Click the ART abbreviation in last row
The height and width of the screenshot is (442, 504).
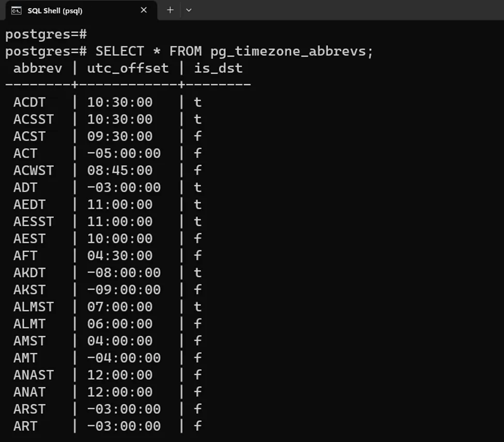click(25, 426)
